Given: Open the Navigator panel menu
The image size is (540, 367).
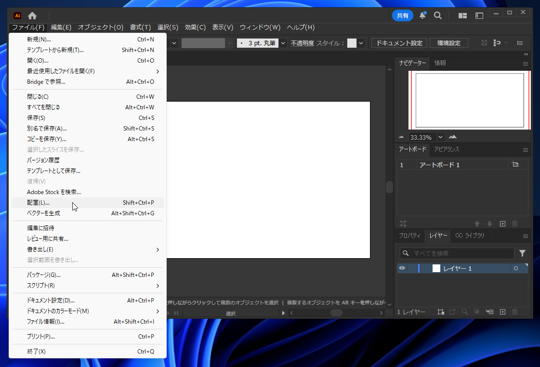Looking at the screenshot, I should point(525,64).
